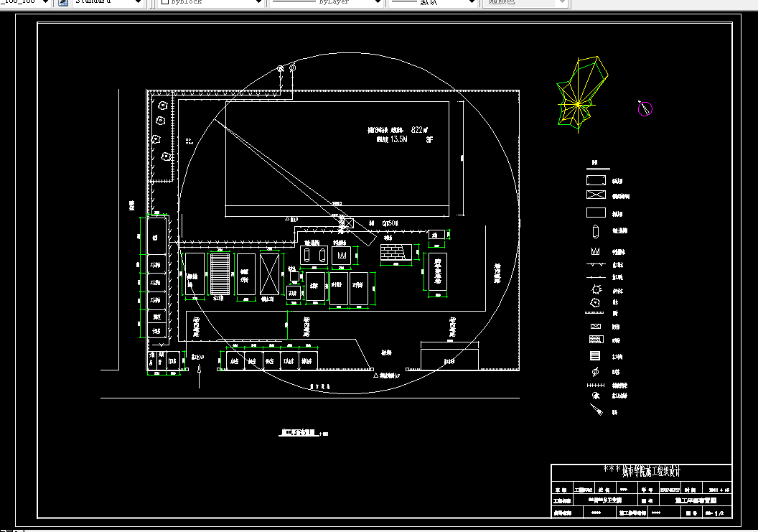The width and height of the screenshot is (758, 532).
Task: Click the 822㎡ building area text
Action: click(419, 130)
